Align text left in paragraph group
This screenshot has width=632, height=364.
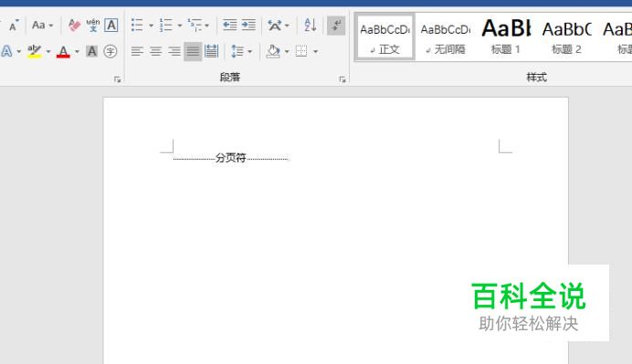[x=137, y=51]
